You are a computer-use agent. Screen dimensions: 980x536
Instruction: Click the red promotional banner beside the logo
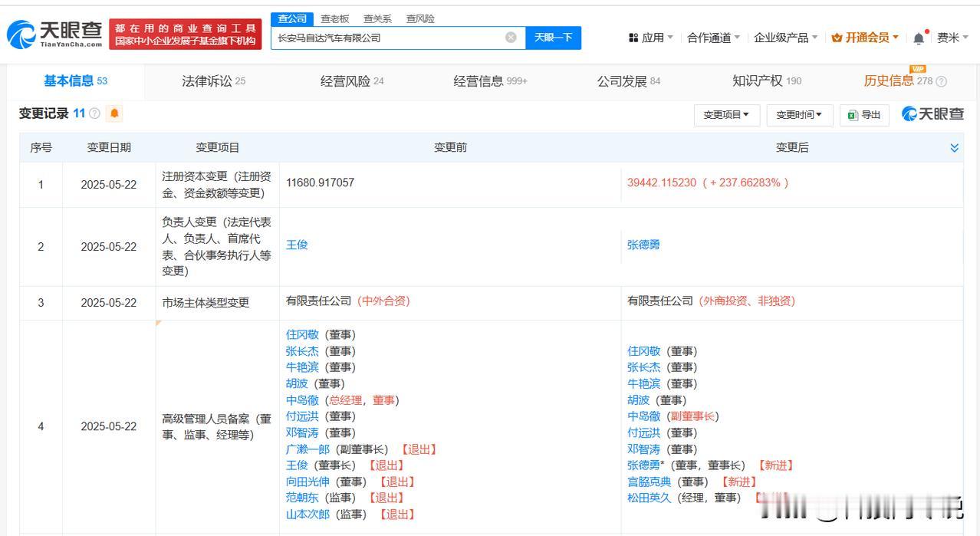[185, 35]
